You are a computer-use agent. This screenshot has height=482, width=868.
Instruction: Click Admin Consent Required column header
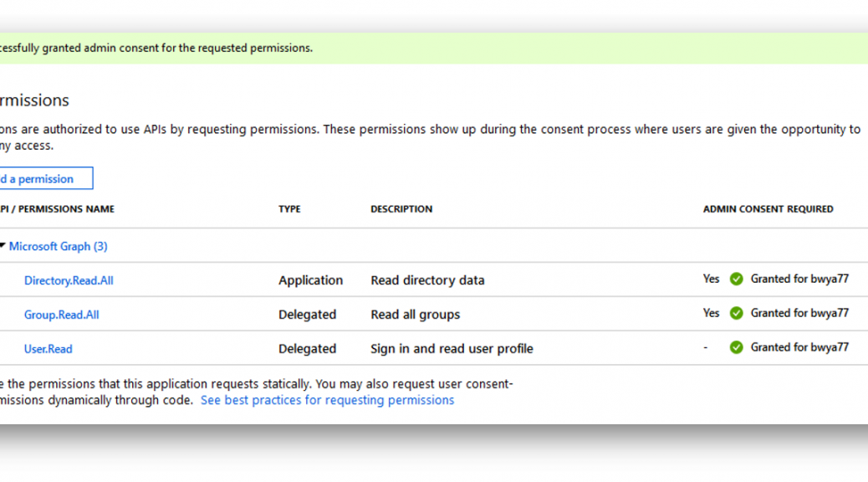(x=768, y=209)
